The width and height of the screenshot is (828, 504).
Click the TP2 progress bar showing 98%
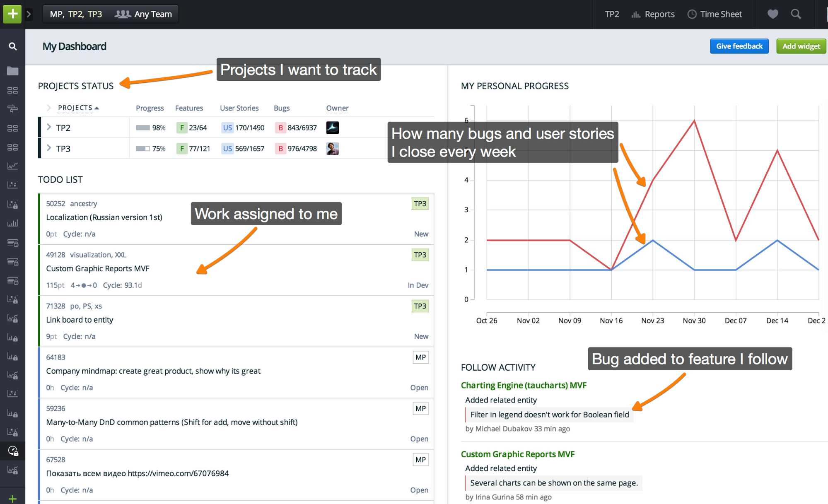click(x=142, y=128)
